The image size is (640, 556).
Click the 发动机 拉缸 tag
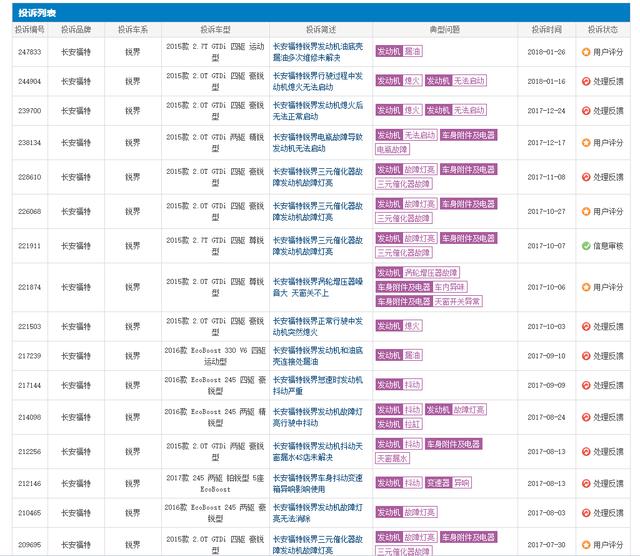pos(399,424)
